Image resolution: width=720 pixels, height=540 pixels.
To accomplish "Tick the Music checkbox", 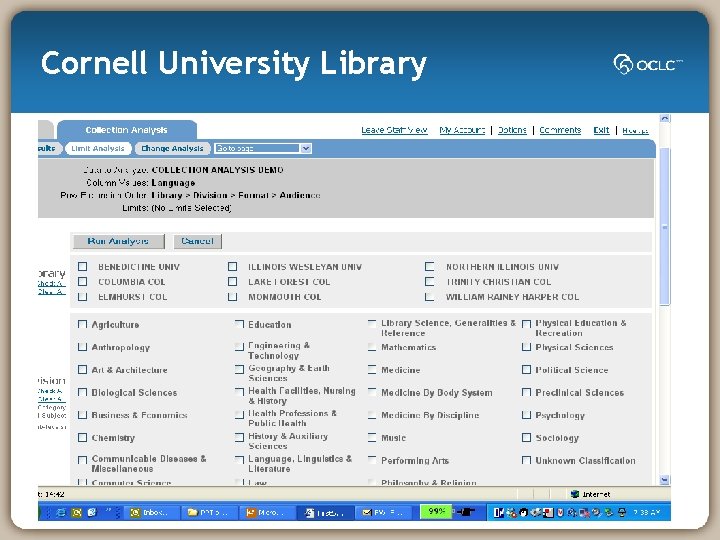I will [372, 438].
